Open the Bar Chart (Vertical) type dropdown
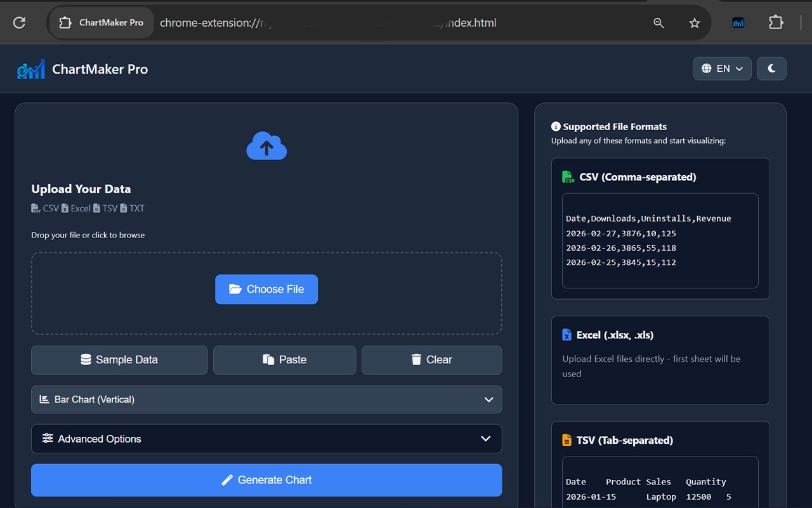Screen dimensions: 812x508 click(x=266, y=399)
